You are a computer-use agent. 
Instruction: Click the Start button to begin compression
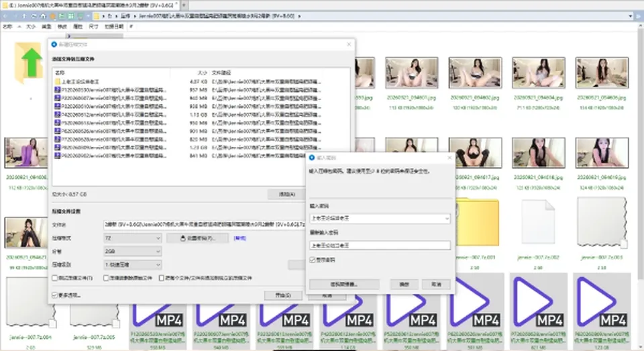(283, 295)
